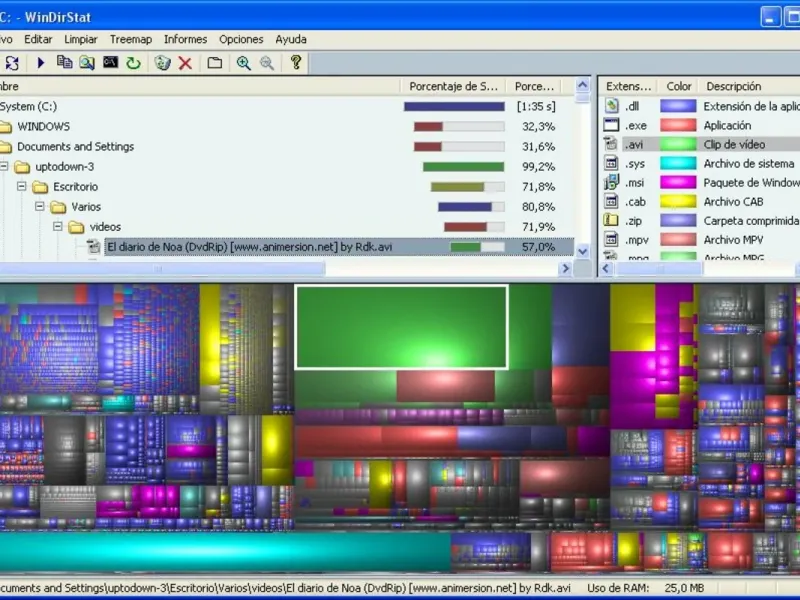The height and width of the screenshot is (600, 800).
Task: Collapse the videos tree node
Action: click(x=58, y=226)
